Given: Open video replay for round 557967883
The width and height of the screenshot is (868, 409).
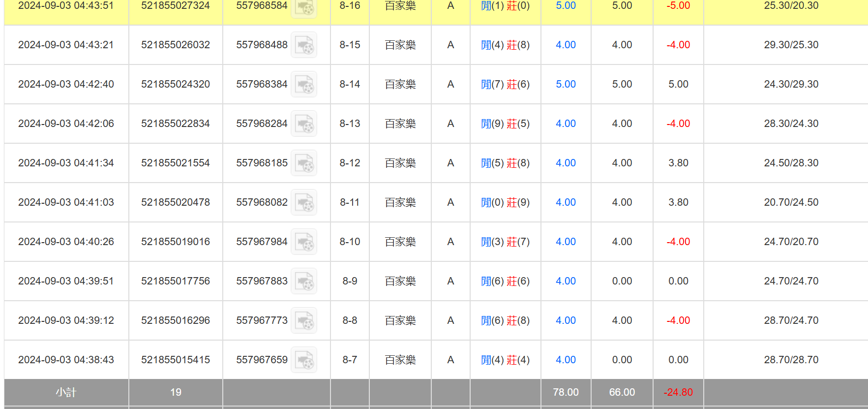Looking at the screenshot, I should pyautogui.click(x=303, y=281).
